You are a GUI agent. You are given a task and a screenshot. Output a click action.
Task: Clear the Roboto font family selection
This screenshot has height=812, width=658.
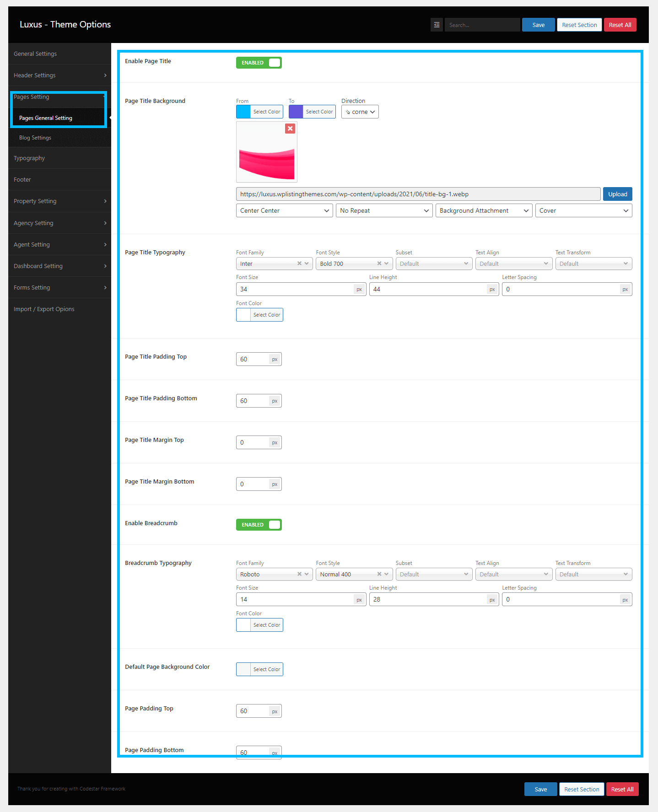[x=299, y=574]
